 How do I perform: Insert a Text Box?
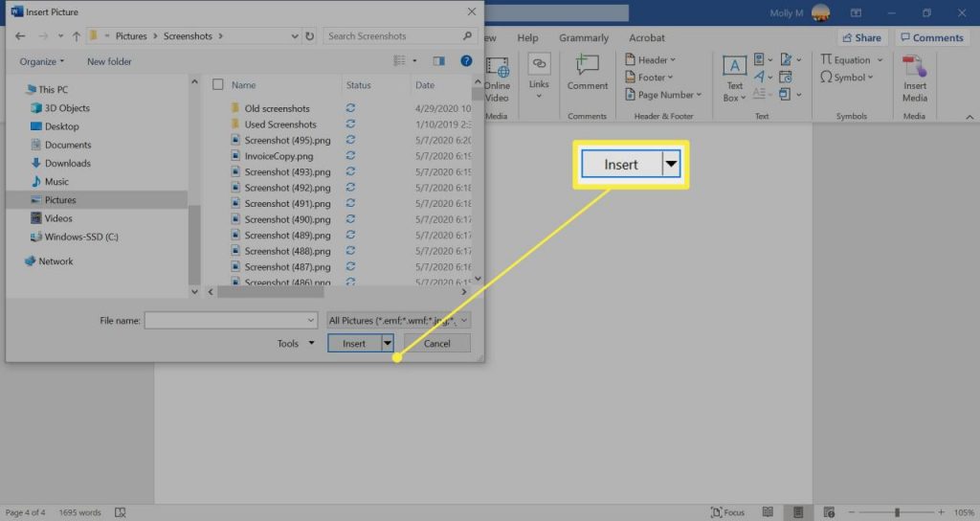pos(734,79)
